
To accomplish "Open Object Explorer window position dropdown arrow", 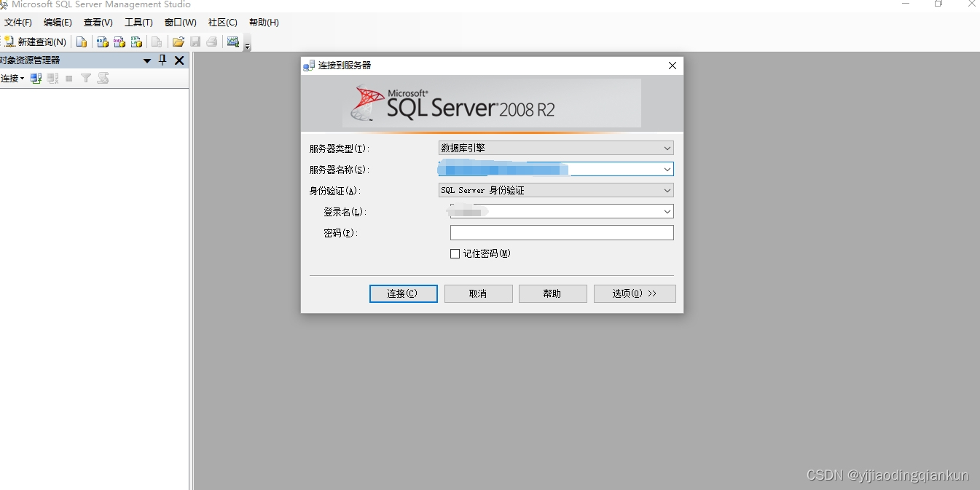I will click(147, 60).
